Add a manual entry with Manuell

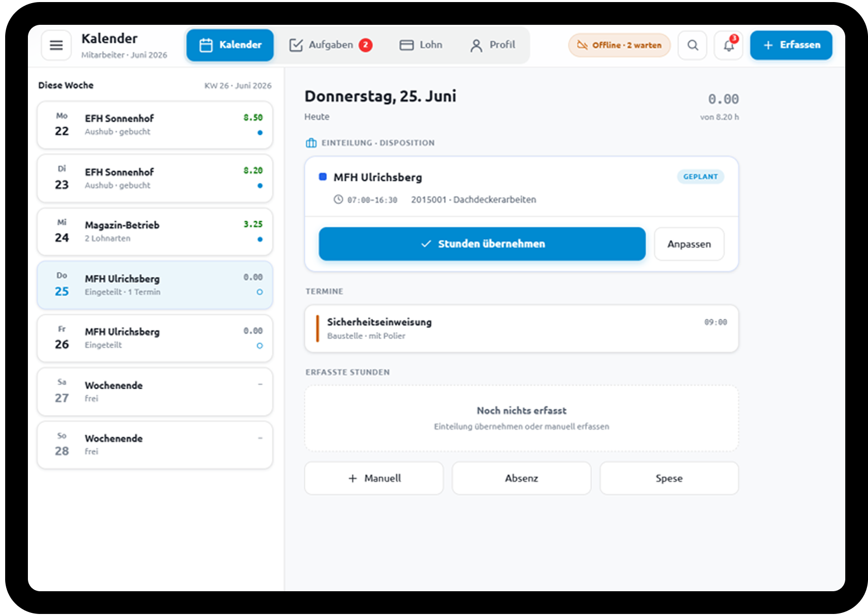(x=374, y=478)
